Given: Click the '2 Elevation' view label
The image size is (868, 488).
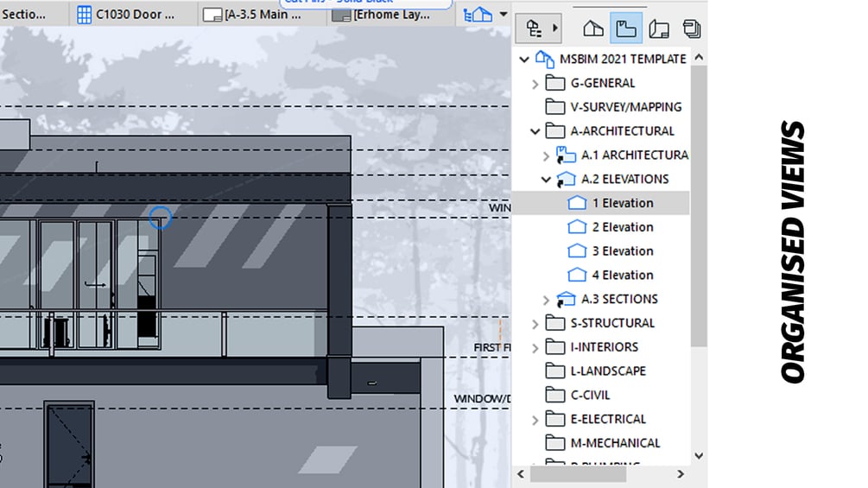Looking at the screenshot, I should pyautogui.click(x=623, y=227).
